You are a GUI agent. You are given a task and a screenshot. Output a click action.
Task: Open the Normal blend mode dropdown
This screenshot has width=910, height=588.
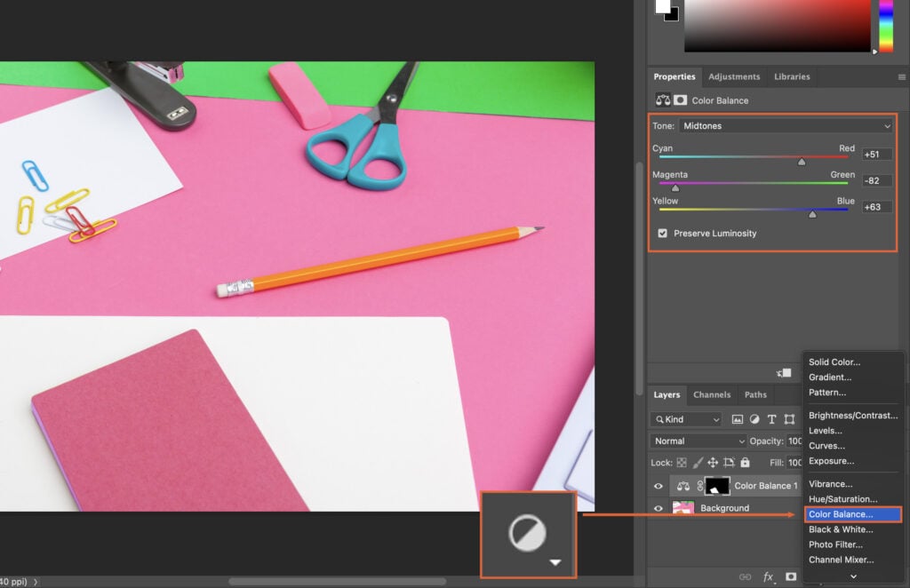click(x=698, y=441)
